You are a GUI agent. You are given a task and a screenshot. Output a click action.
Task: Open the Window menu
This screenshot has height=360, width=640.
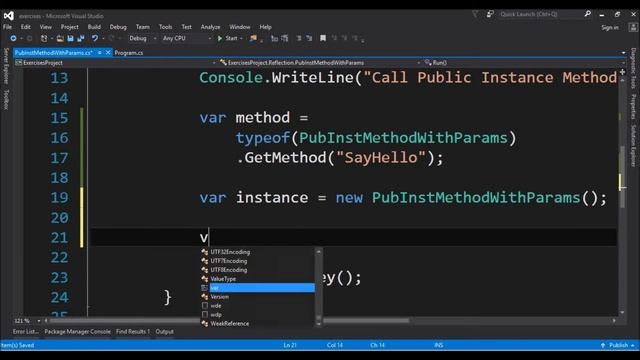coord(240,27)
